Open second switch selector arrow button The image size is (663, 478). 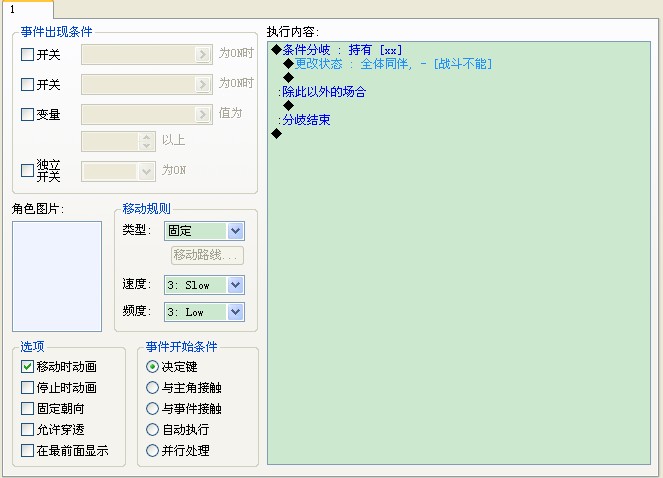point(203,84)
